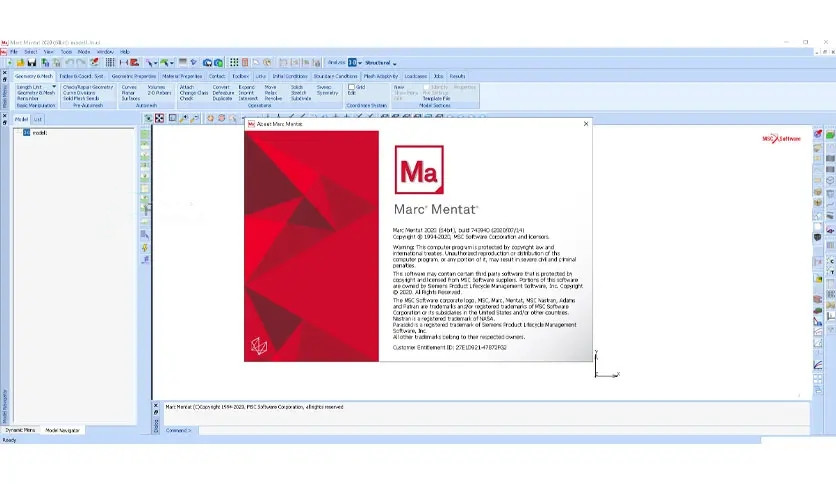This screenshot has width=836, height=484.
Task: Click the Symmetry operation button
Action: click(327, 93)
